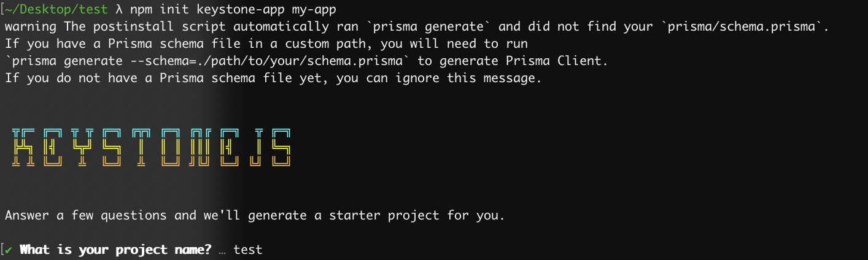868x260 pixels.
Task: Click the word 'warning' in the output
Action: pos(31,26)
